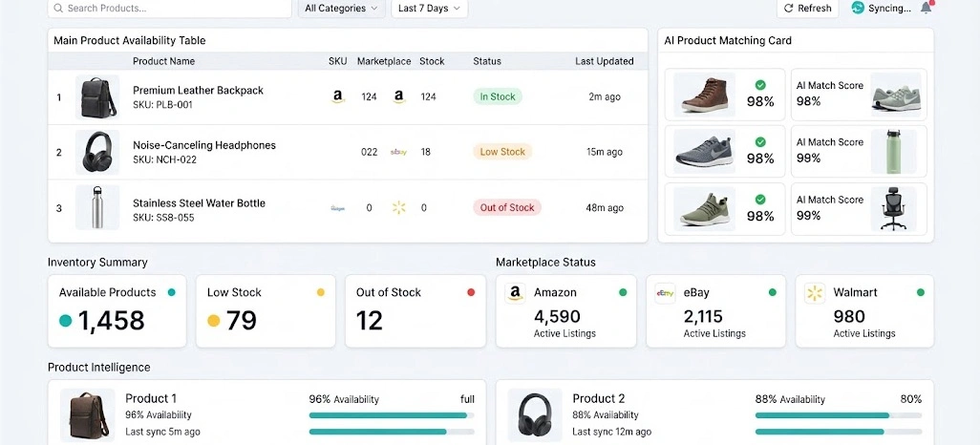The width and height of the screenshot is (980, 445).
Task: Click Amazon logo in Marketplace Status
Action: (515, 292)
